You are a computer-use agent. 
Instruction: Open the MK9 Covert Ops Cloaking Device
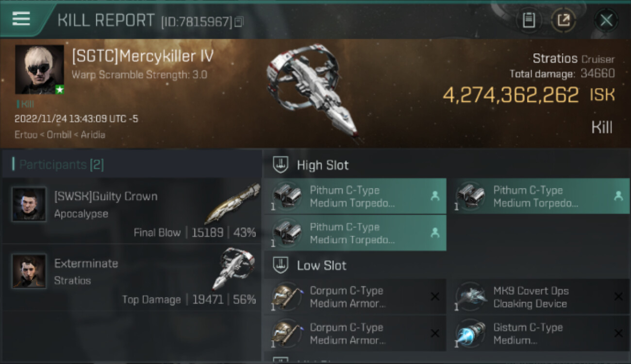click(538, 297)
